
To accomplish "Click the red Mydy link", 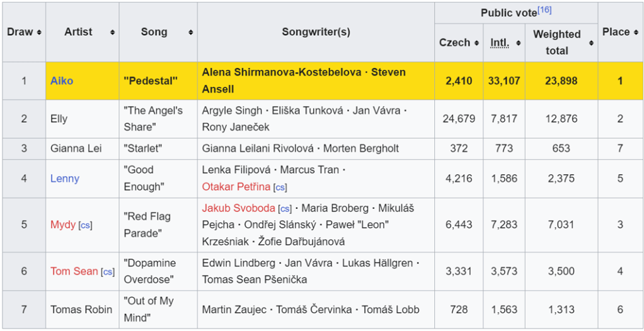I will click(x=63, y=225).
